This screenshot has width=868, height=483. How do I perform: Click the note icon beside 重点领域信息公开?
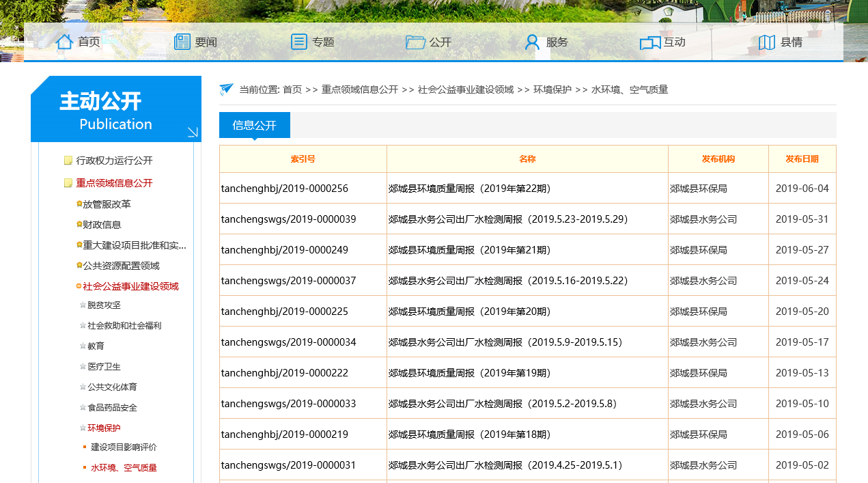click(x=68, y=183)
